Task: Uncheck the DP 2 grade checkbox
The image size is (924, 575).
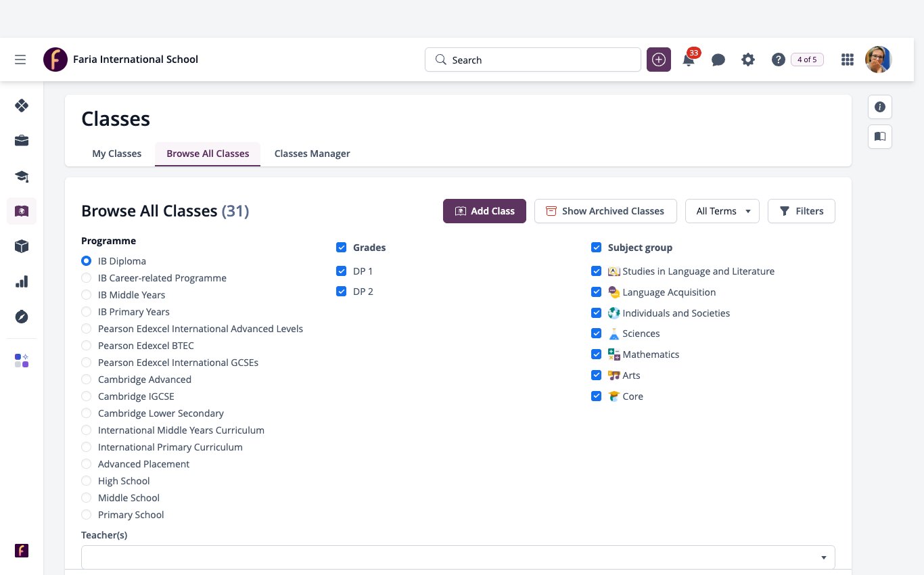Action: [x=341, y=292]
